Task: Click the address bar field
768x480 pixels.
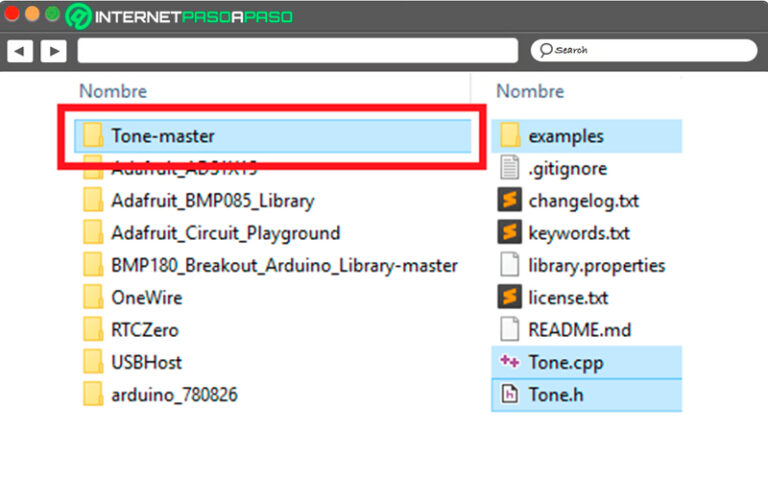Action: 297,50
